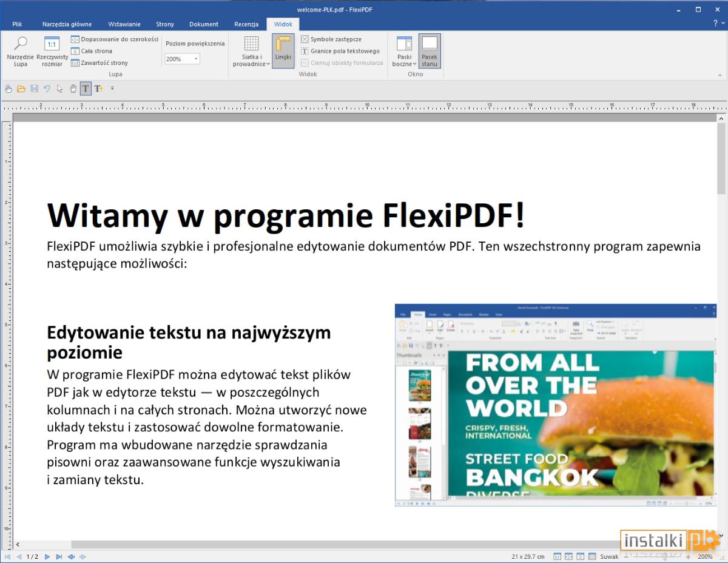728x563 pixels.
Task: Click the save disk icon
Action: [x=34, y=89]
